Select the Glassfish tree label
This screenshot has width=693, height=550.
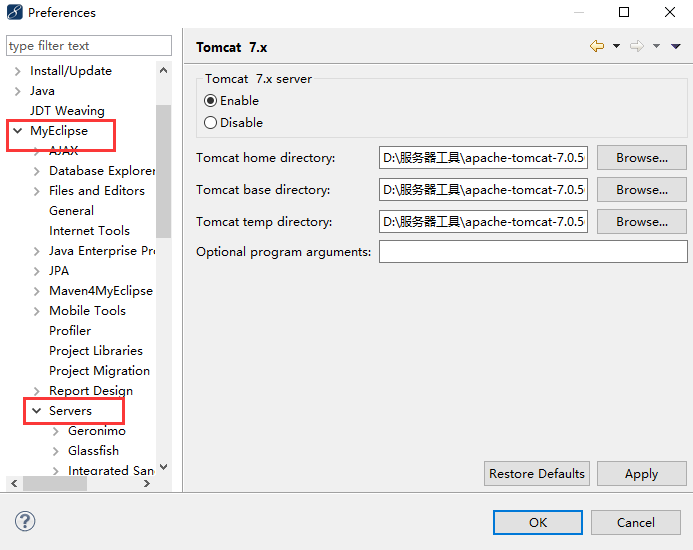[93, 451]
